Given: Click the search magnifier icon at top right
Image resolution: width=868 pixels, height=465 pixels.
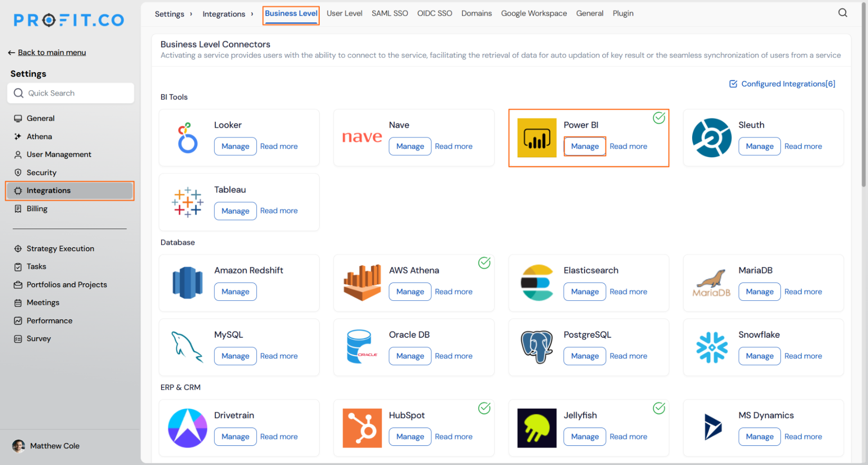Looking at the screenshot, I should [842, 13].
